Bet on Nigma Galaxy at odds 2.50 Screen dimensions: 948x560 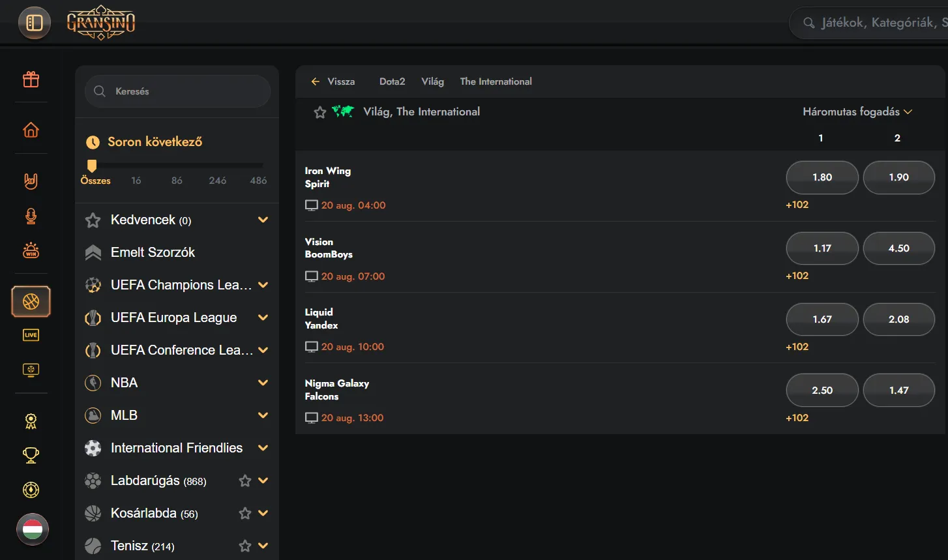tap(822, 391)
